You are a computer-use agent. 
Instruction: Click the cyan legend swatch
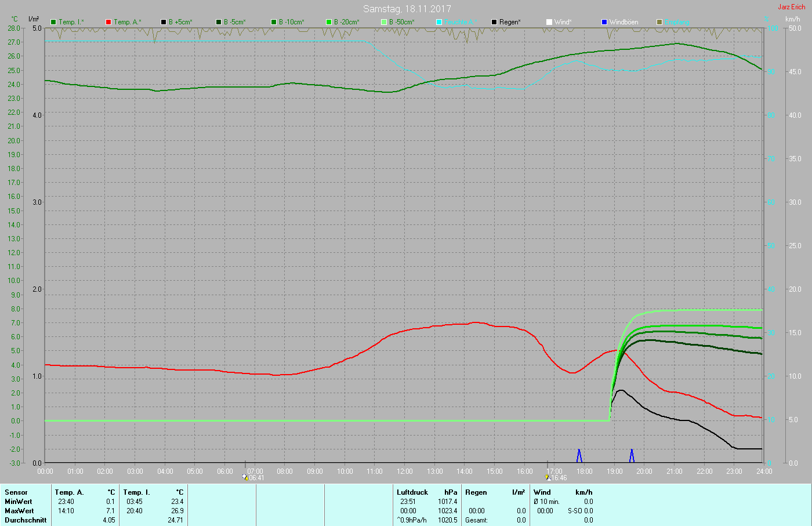point(439,22)
